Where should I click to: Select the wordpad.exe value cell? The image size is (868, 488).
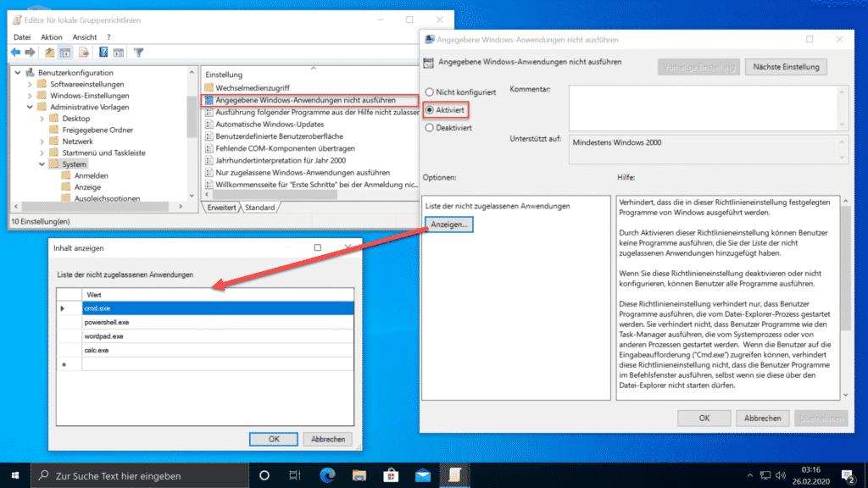[218, 336]
